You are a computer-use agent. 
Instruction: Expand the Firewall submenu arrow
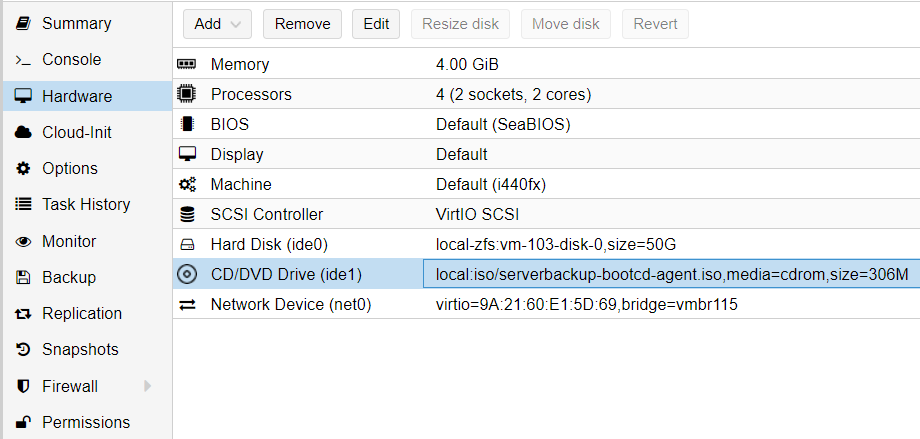[147, 386]
